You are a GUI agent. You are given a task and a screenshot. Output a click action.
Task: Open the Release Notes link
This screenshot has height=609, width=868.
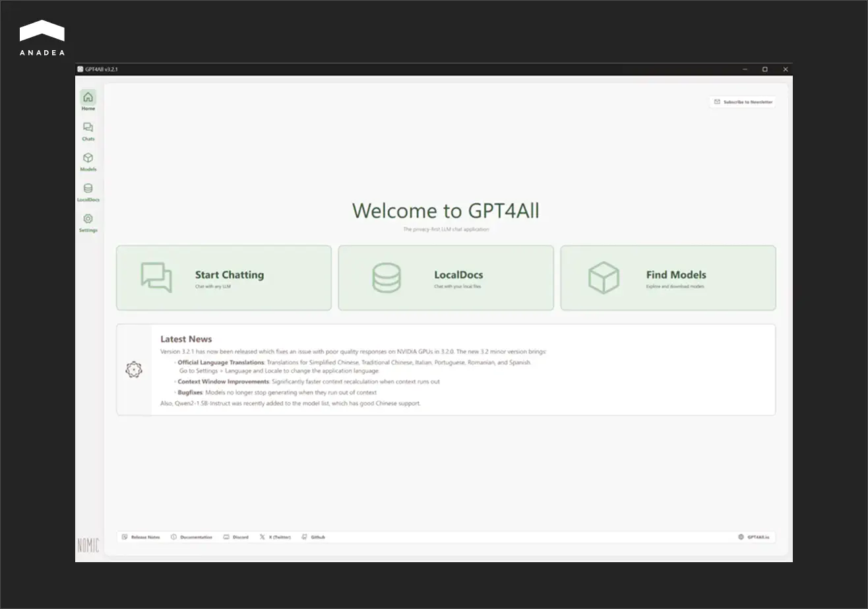pyautogui.click(x=141, y=537)
